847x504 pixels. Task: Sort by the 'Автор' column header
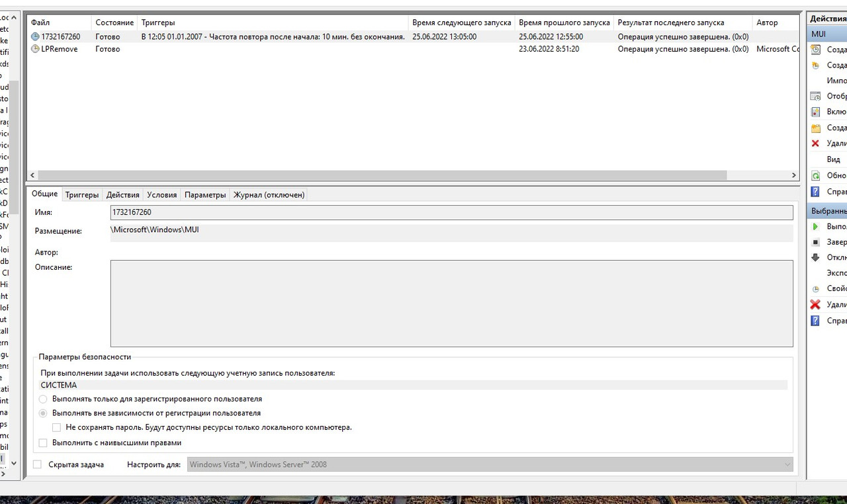[776, 22]
